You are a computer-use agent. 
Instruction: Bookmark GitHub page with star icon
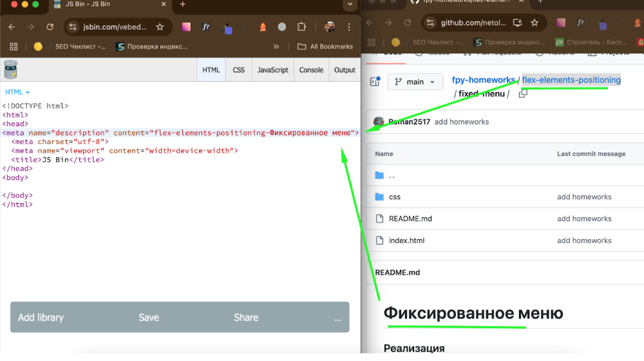coord(535,23)
